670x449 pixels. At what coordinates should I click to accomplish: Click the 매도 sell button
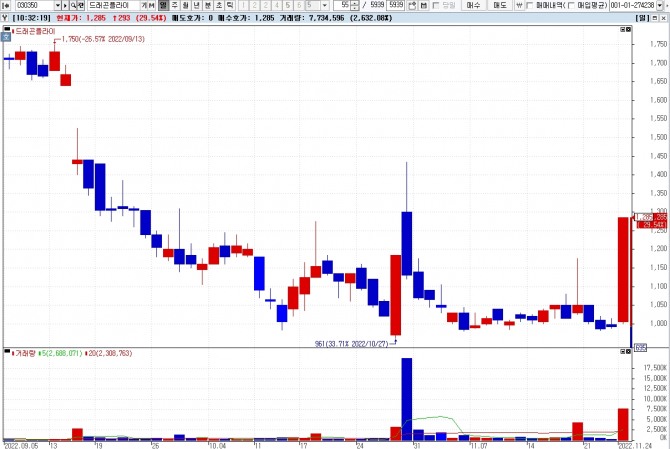pyautogui.click(x=499, y=5)
